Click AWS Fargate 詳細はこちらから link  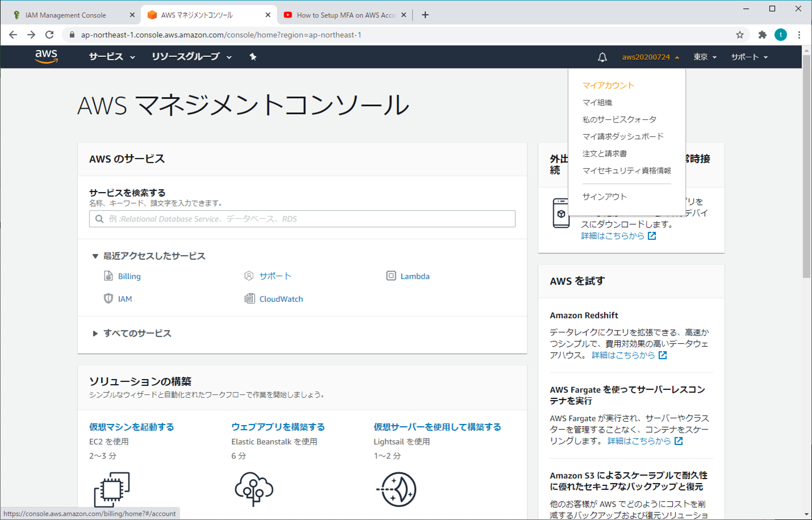pos(639,441)
